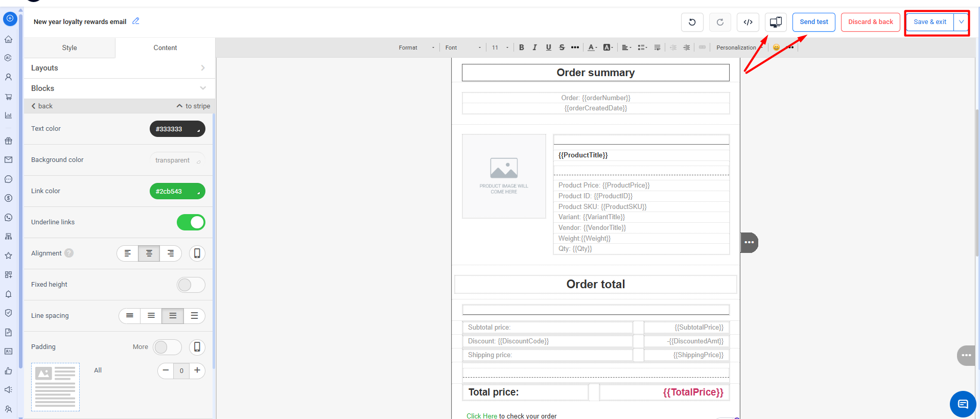Apply italic formatting in text toolbar
This screenshot has width=980, height=419.
(534, 48)
